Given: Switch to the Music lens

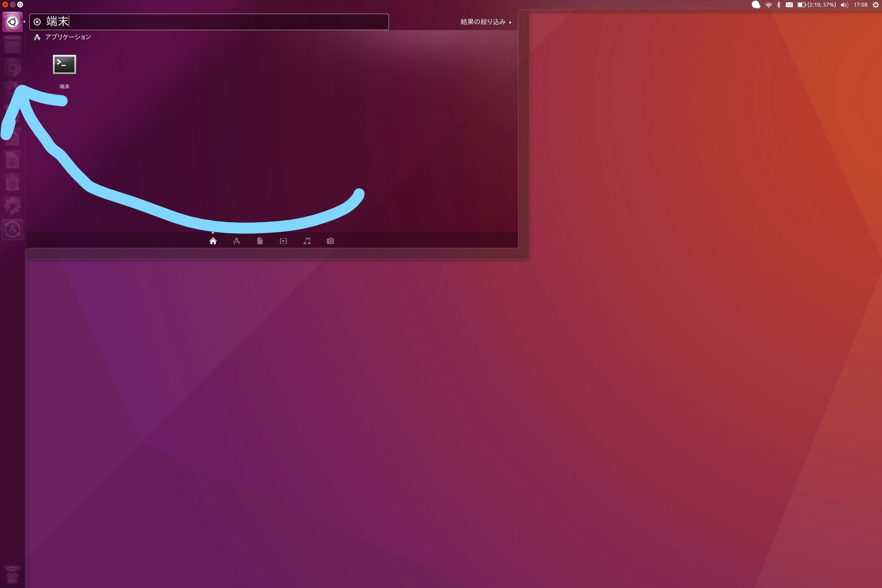Looking at the screenshot, I should point(307,241).
